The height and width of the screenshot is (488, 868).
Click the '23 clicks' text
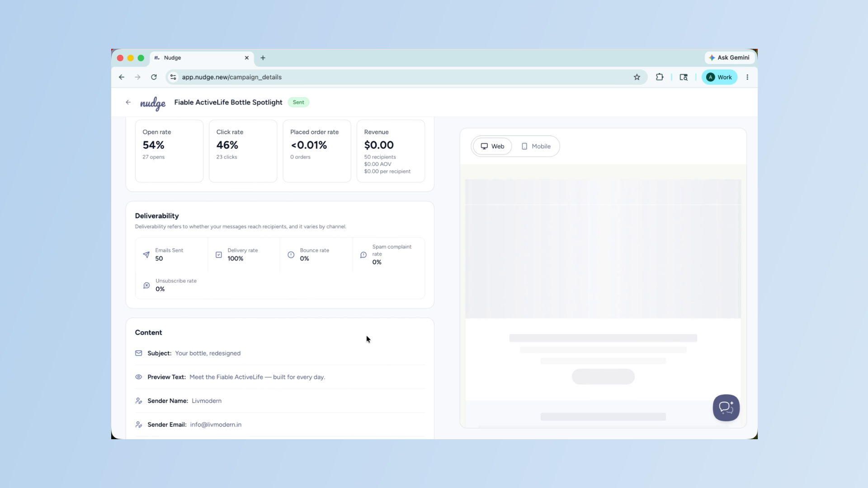[226, 157]
